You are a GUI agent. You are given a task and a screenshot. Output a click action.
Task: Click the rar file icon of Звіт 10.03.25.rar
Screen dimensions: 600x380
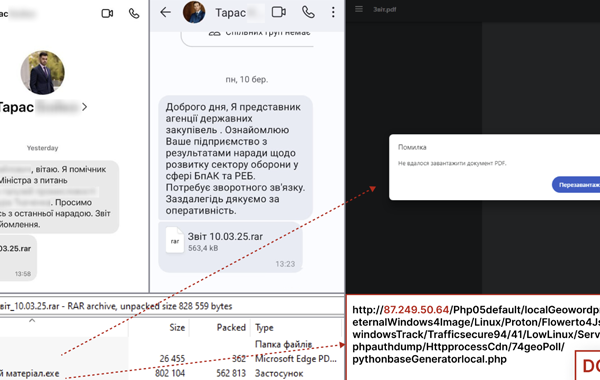[x=174, y=240]
